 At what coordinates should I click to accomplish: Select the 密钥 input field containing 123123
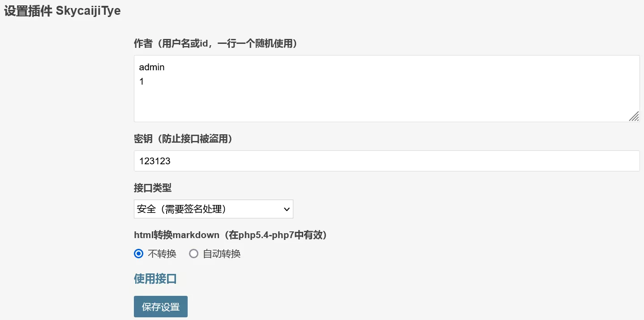(313, 161)
